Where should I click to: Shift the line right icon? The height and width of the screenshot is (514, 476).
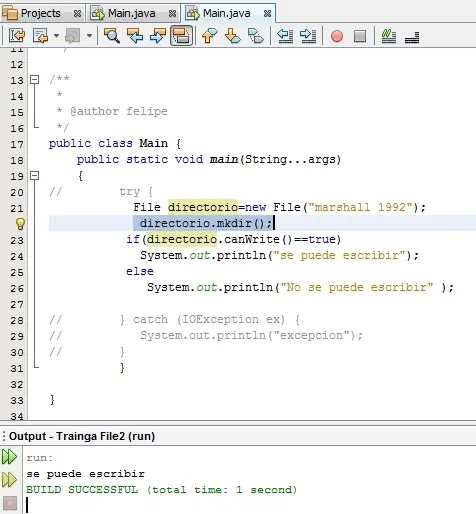coord(308,35)
